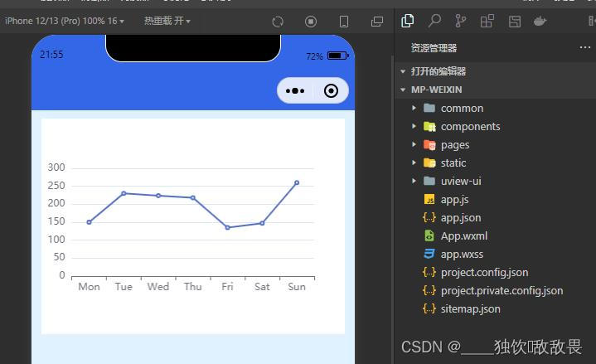Click the Wed x-axis label
Viewport: 596px width, 364px height.
(x=158, y=286)
